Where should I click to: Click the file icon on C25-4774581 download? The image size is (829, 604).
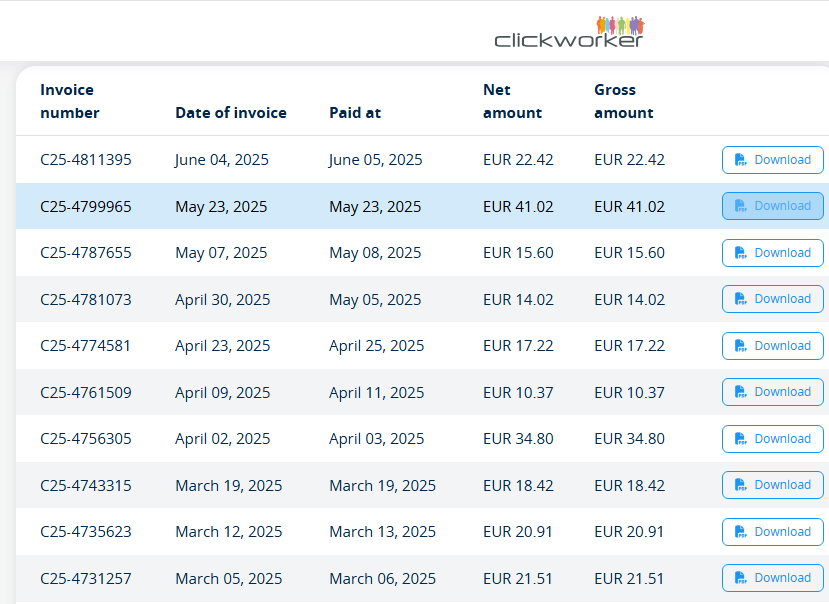[741, 346]
